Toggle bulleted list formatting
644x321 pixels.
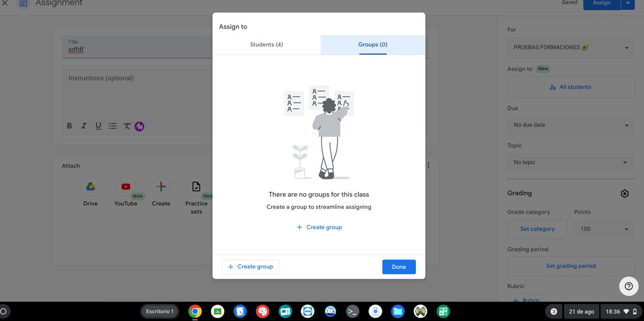pyautogui.click(x=113, y=126)
